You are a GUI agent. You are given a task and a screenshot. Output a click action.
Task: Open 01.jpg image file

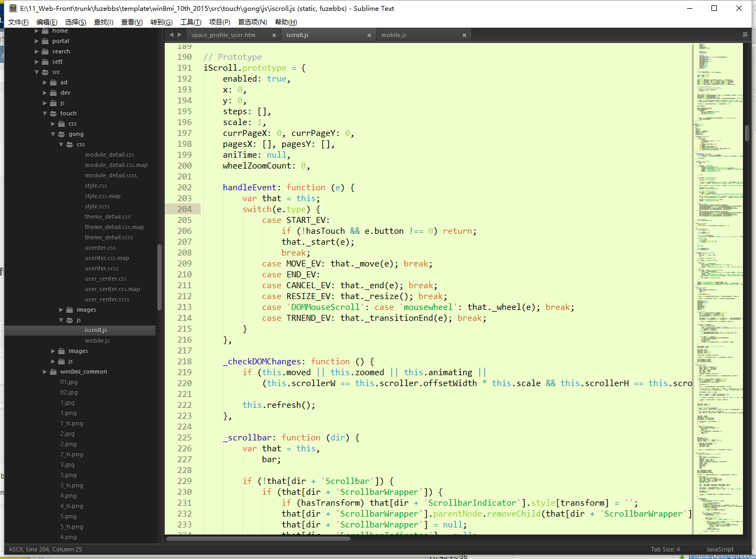(69, 382)
